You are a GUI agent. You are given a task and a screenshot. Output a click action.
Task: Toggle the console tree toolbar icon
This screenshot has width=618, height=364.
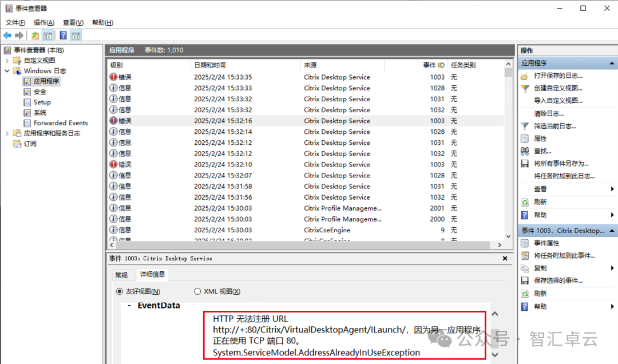coord(47,35)
